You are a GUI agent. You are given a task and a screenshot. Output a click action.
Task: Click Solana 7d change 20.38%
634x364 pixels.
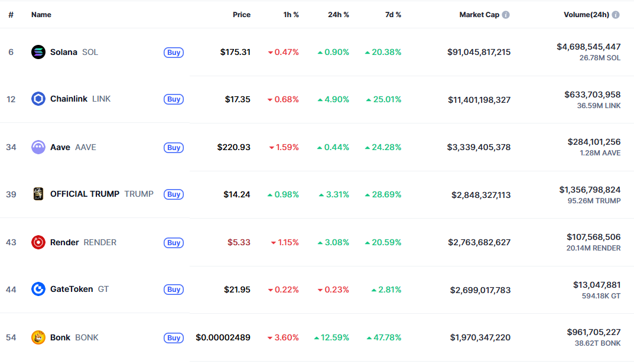pos(383,52)
